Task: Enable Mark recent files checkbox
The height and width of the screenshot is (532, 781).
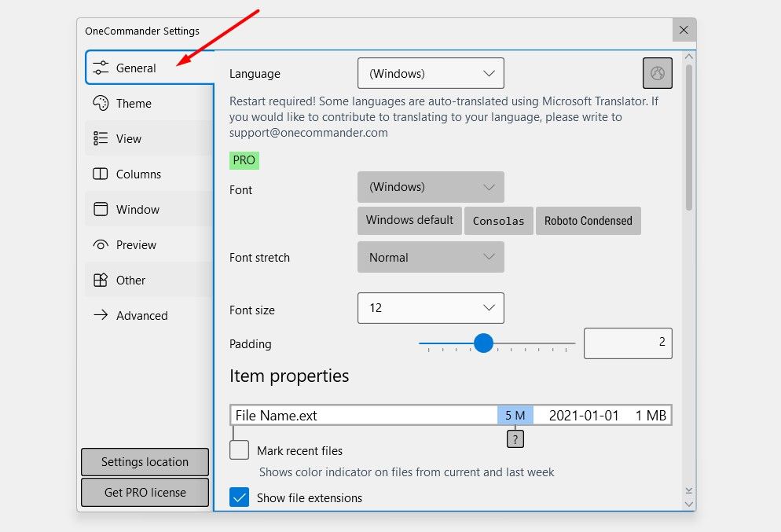Action: [240, 450]
